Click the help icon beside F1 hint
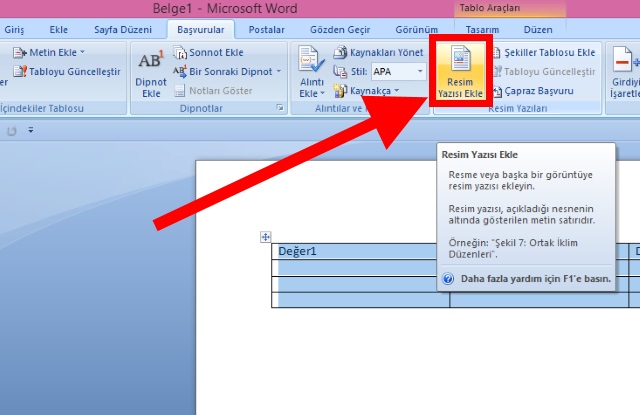Screen dimensions: 640x415 pyautogui.click(x=448, y=279)
